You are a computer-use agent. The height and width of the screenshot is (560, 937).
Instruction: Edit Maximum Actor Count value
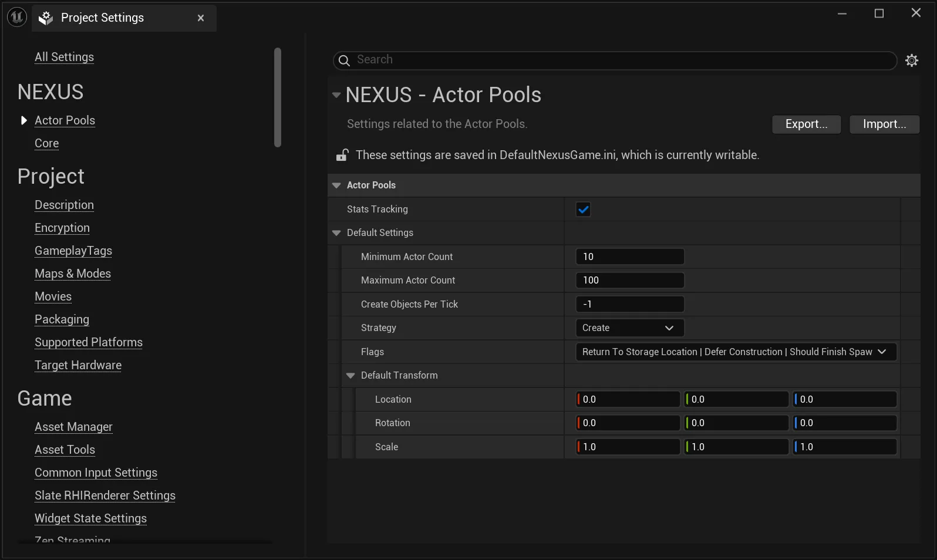630,281
